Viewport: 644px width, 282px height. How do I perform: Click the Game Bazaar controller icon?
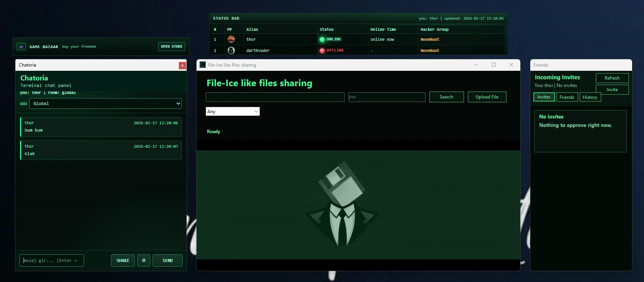pos(21,47)
